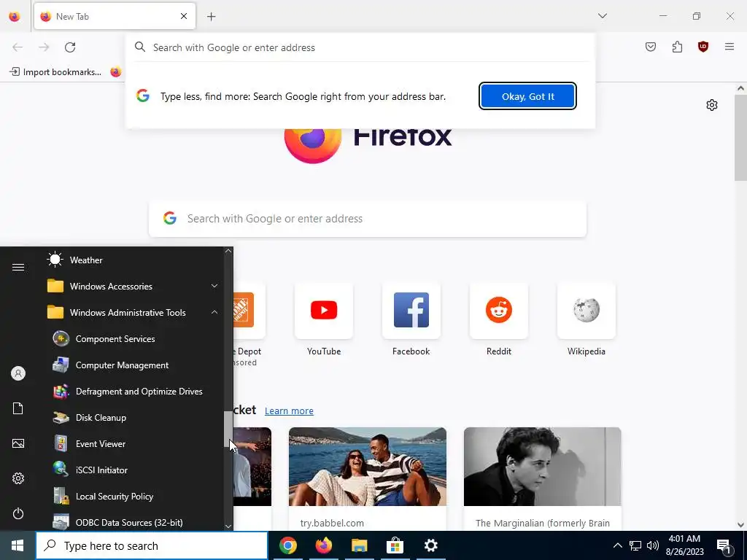Open Pictures icon in Start menu sidebar
Viewport: 747px width, 560px height.
pos(18,443)
